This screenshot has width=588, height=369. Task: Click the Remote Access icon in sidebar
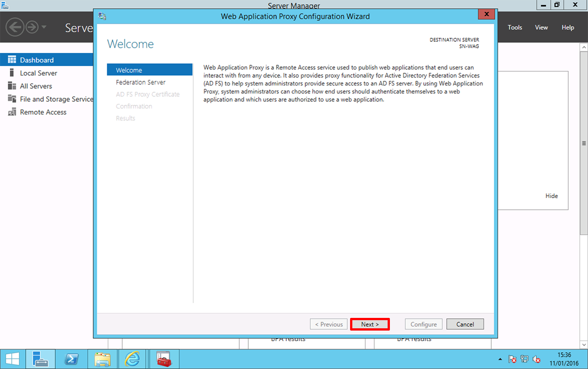point(12,112)
